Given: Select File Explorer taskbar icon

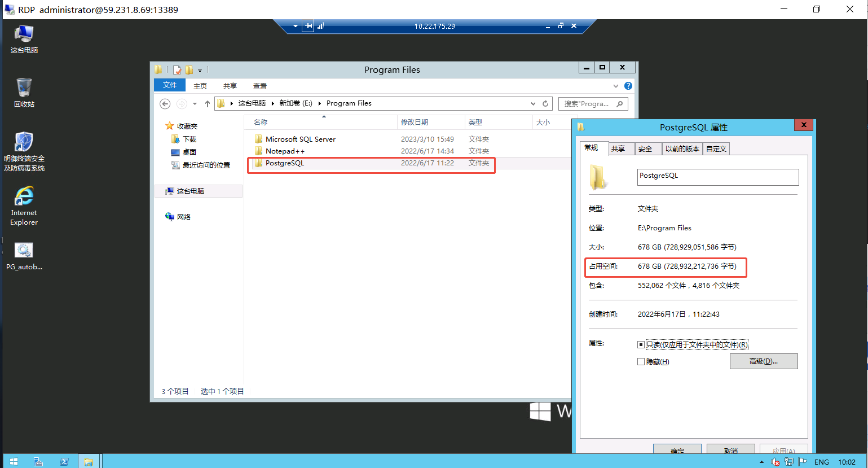Looking at the screenshot, I should 89,461.
